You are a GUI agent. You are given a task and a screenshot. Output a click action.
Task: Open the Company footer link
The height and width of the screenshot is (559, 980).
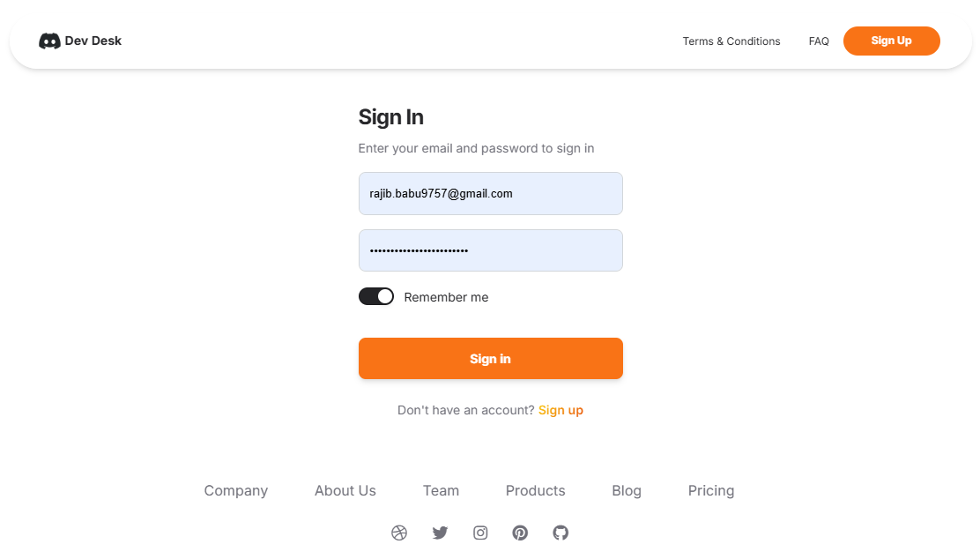click(235, 491)
